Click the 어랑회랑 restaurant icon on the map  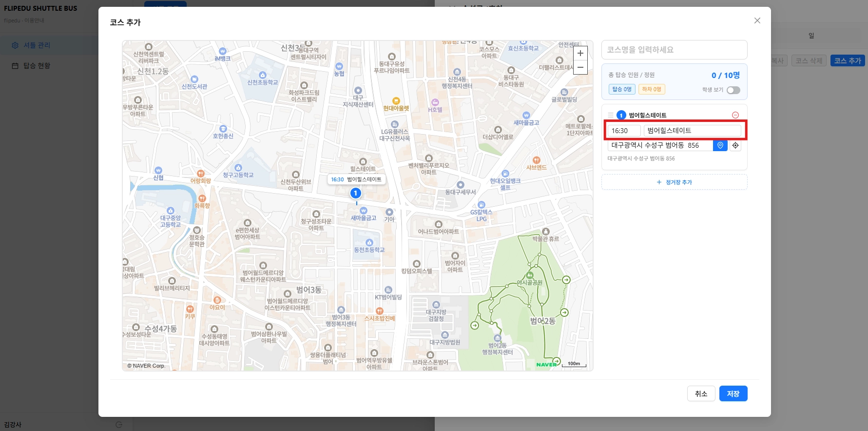pos(201,174)
